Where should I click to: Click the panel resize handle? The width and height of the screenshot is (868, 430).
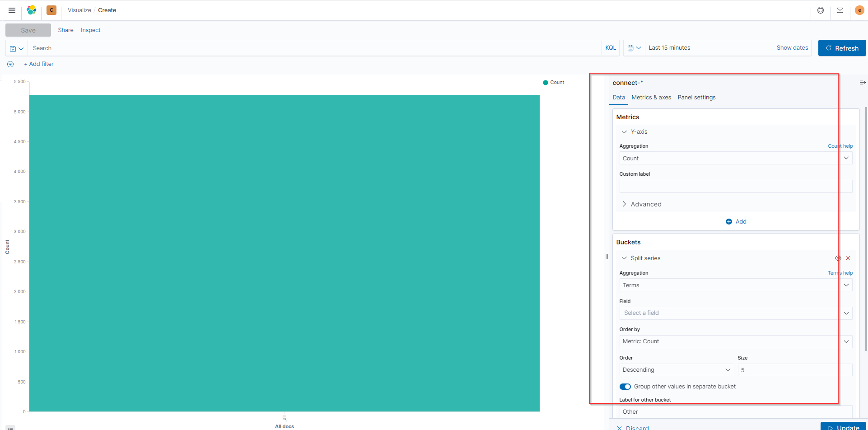pos(607,257)
